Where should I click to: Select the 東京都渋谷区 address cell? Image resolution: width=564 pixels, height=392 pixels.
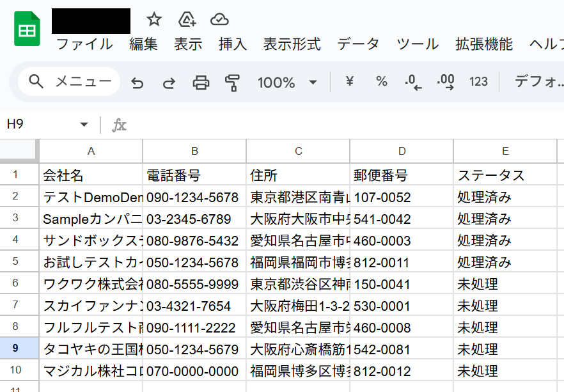click(298, 283)
